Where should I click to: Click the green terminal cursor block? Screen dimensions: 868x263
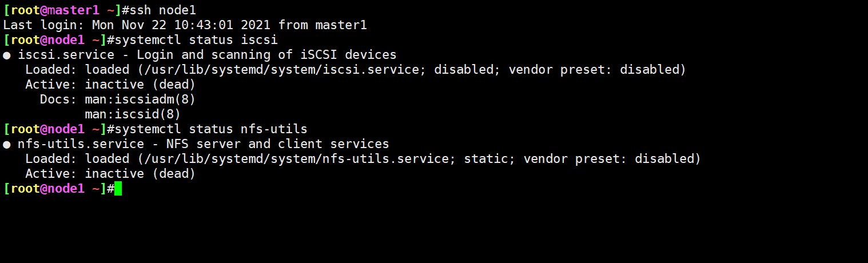[x=118, y=189]
